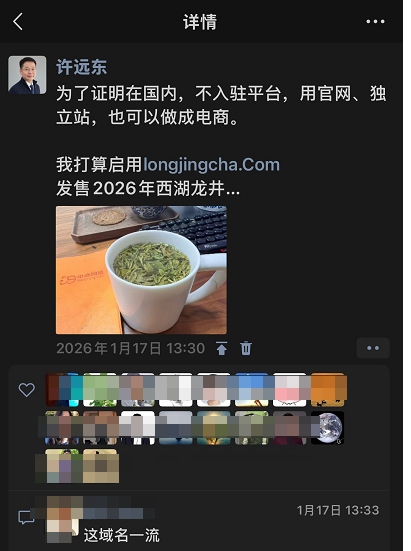Select the comment text 这域名一流

tap(122, 535)
